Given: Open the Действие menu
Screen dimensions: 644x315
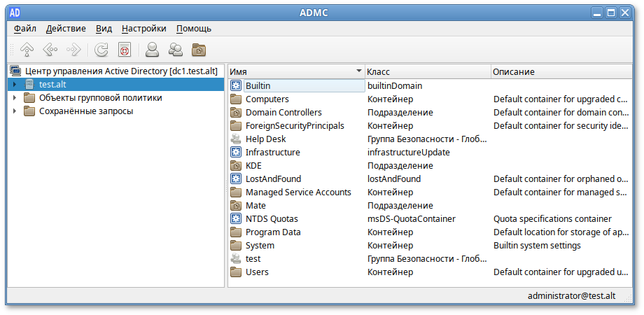Looking at the screenshot, I should (66, 28).
